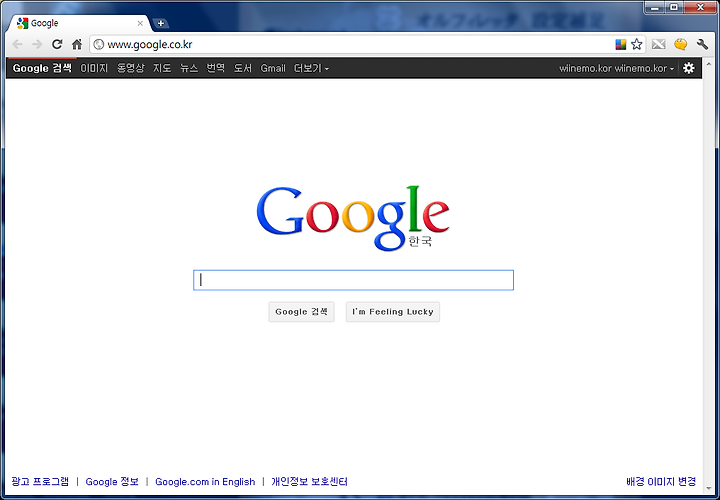Click the browser back arrow

[x=17, y=45]
